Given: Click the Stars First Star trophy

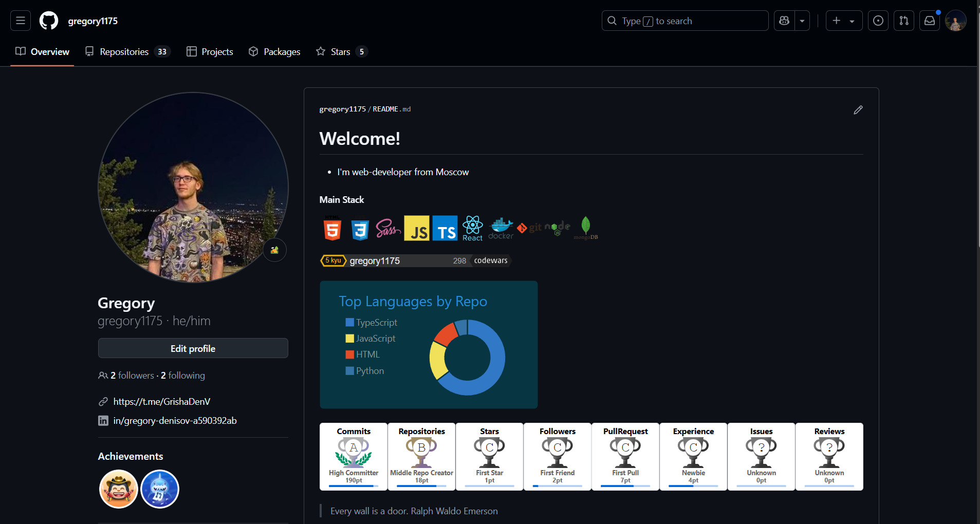Looking at the screenshot, I should point(489,457).
